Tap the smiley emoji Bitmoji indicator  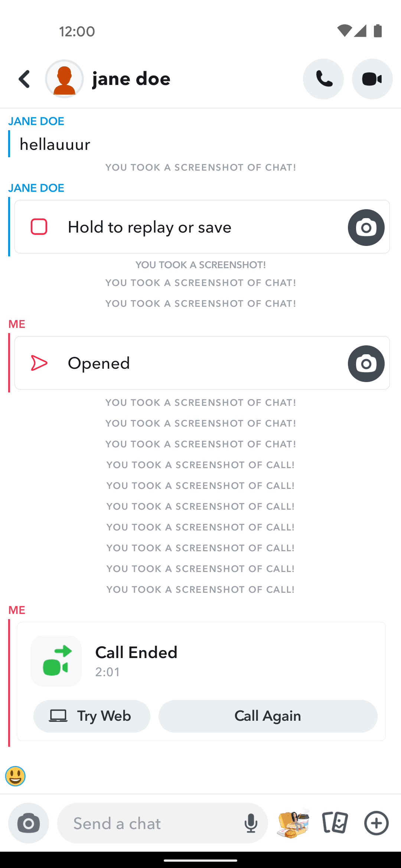15,776
